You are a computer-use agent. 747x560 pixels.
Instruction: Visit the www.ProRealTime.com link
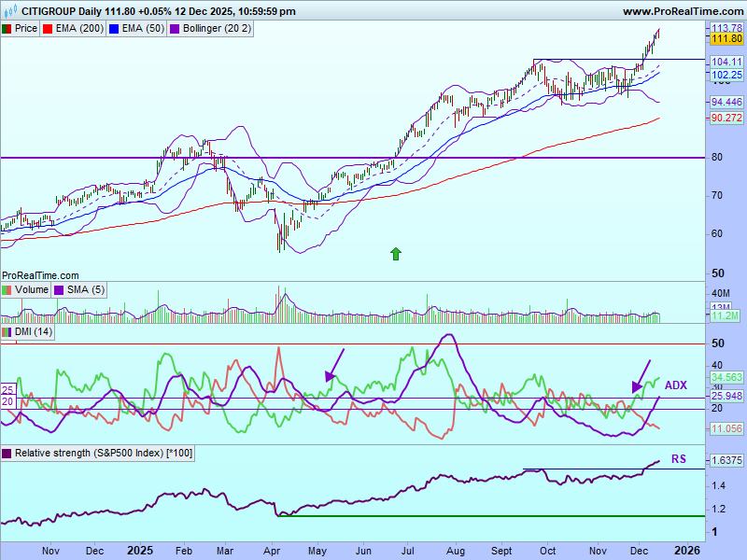coord(681,11)
